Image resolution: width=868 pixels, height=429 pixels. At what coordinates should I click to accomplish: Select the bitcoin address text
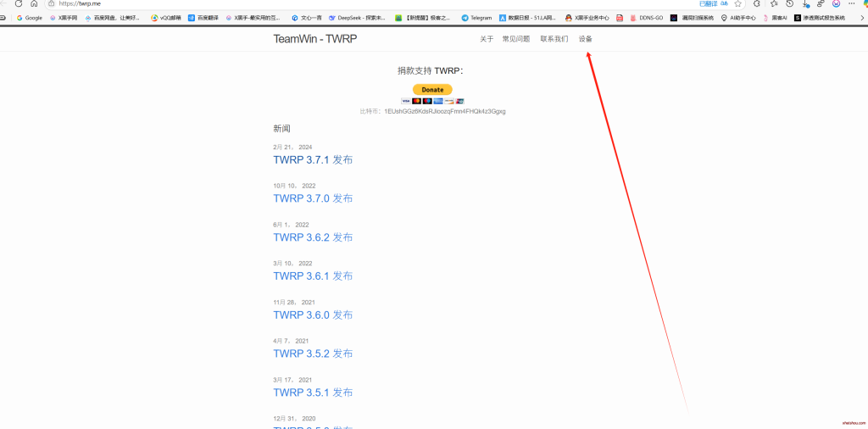tap(445, 111)
